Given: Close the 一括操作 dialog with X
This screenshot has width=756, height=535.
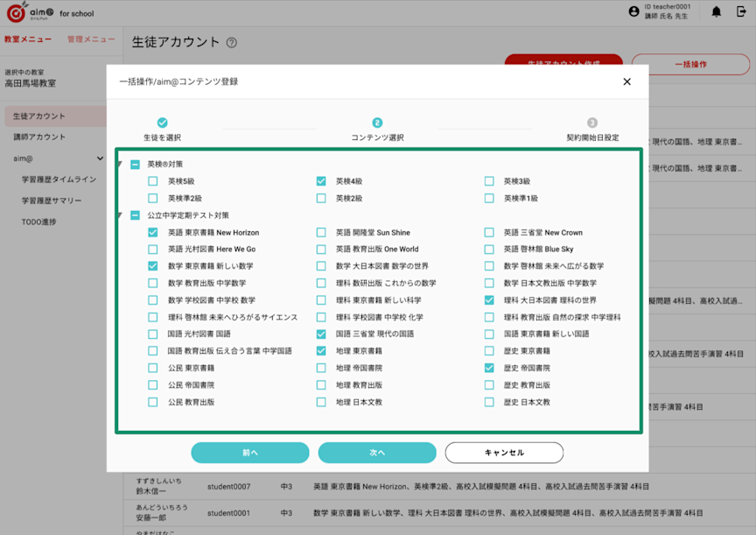Looking at the screenshot, I should coord(626,81).
